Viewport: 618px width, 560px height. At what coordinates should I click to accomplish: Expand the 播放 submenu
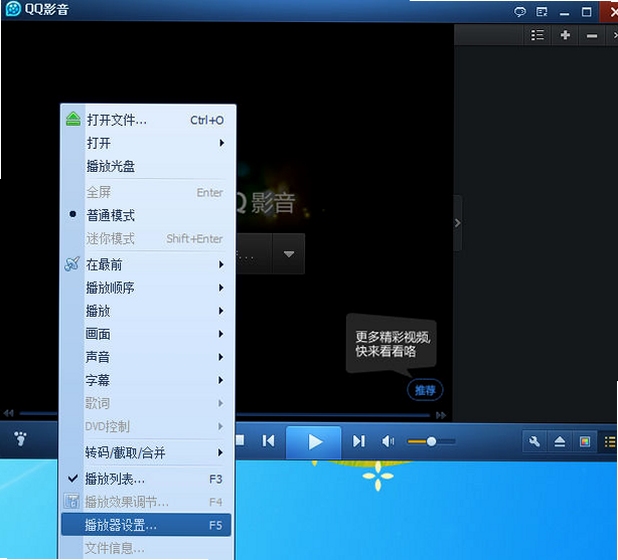146,311
